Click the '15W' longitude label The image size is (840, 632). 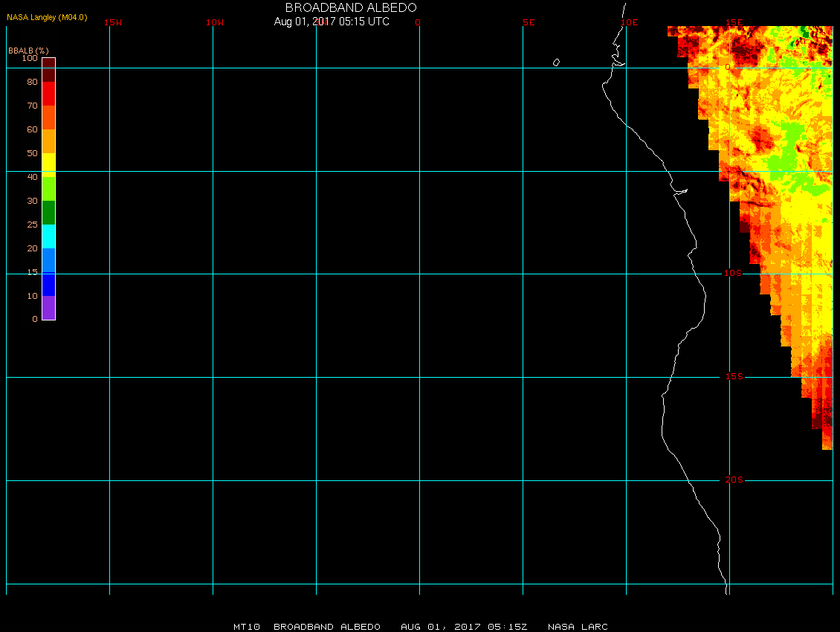click(x=113, y=22)
